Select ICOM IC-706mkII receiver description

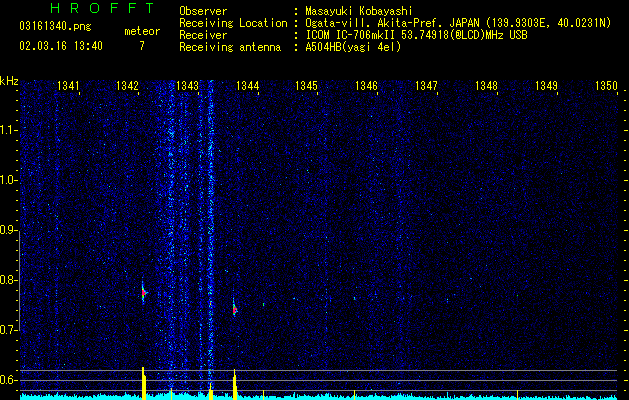(x=416, y=35)
